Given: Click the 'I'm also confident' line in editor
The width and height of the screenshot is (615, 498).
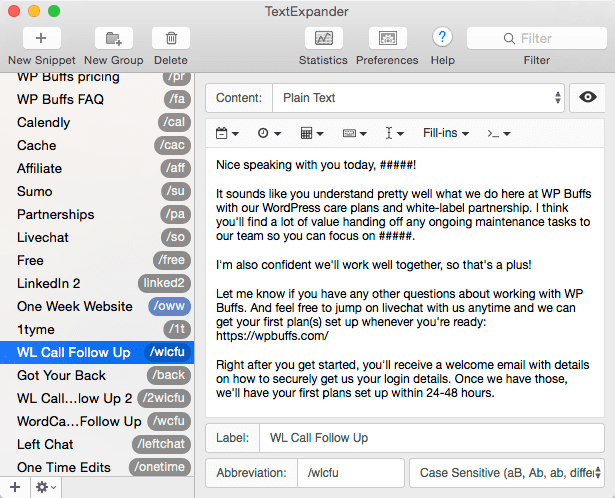Looking at the screenshot, I should click(373, 265).
